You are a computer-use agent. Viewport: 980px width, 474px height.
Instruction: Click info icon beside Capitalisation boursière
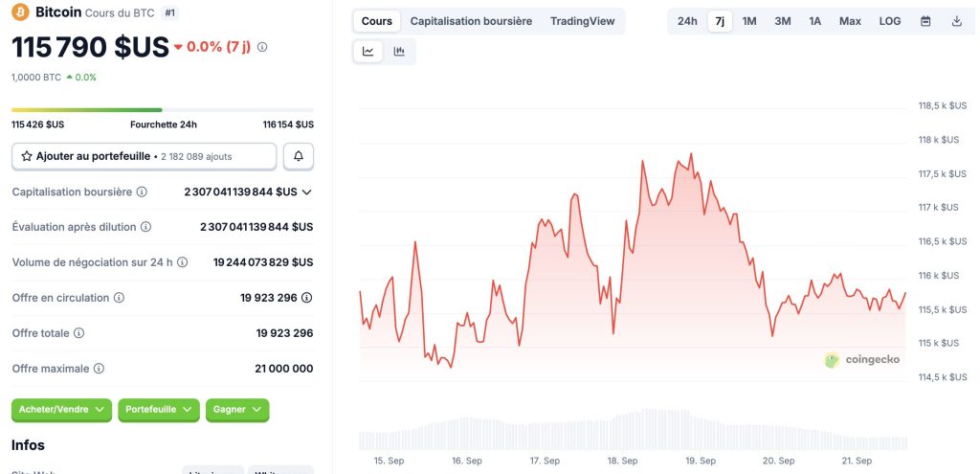[x=142, y=192]
